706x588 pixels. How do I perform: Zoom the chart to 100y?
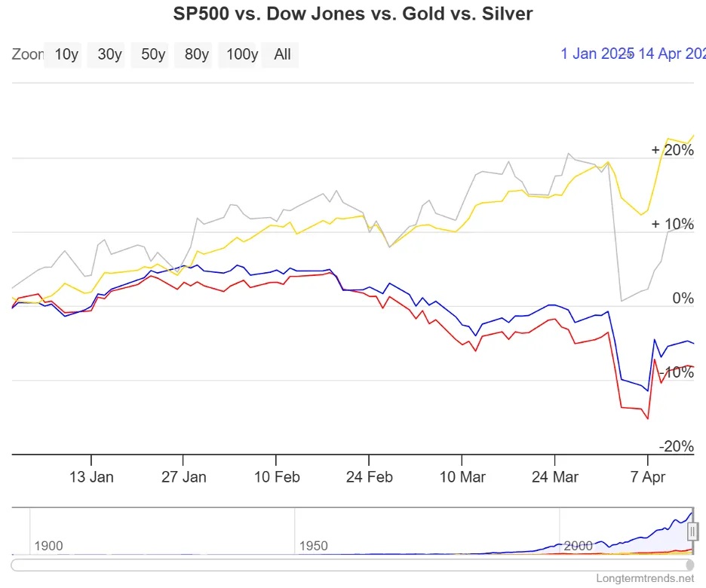click(241, 55)
